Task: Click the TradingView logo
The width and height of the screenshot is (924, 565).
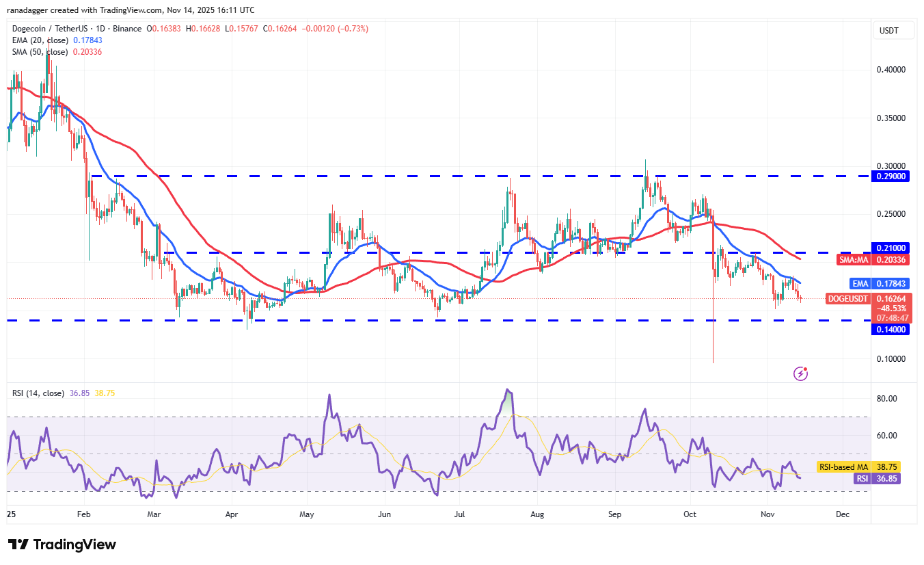Action: pyautogui.click(x=61, y=544)
